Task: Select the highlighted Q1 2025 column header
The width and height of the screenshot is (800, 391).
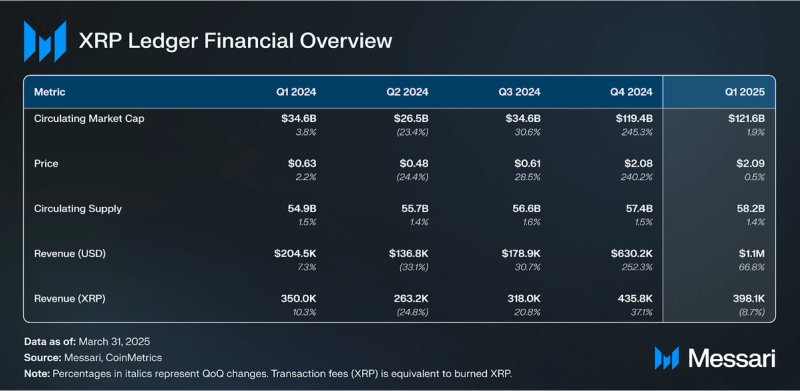Action: [744, 92]
